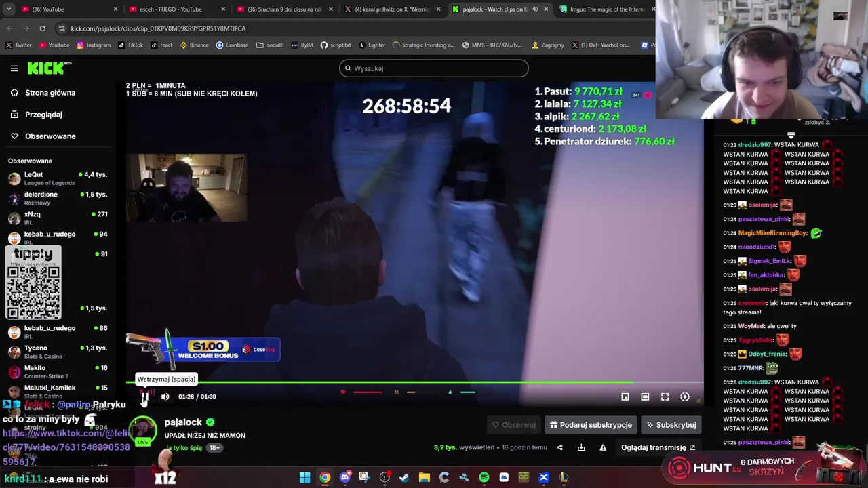
Task: Close the pajalock Kick tab
Action: 546,9
